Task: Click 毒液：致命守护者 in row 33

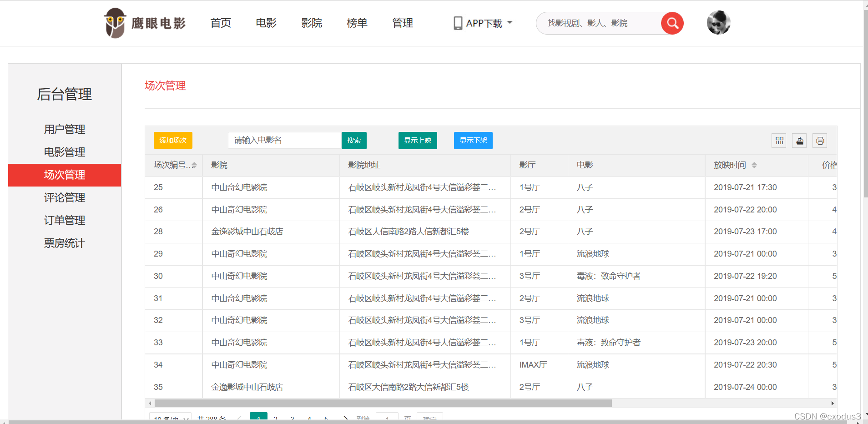Action: pyautogui.click(x=608, y=343)
